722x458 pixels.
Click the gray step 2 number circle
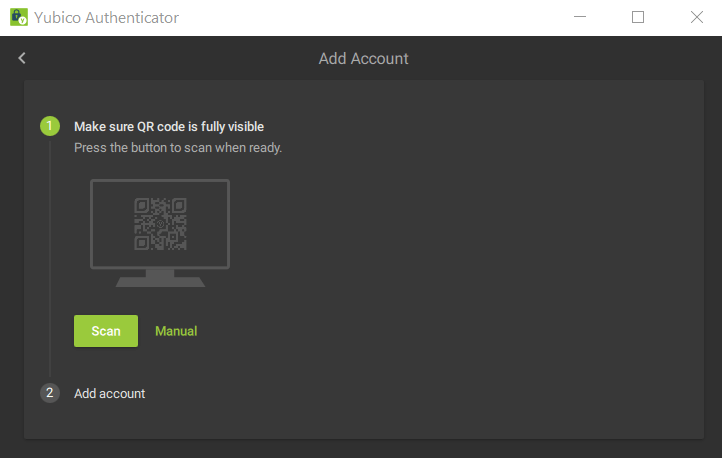tap(50, 393)
